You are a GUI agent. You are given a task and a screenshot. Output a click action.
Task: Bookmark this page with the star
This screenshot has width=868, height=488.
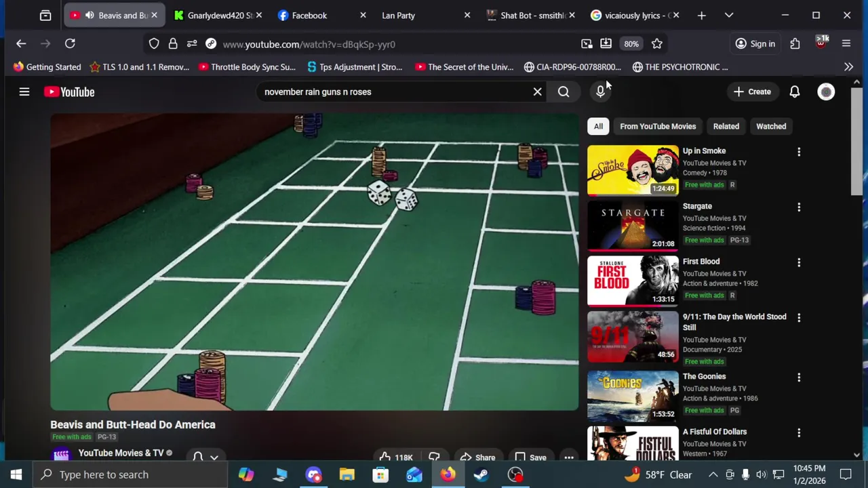tap(656, 44)
